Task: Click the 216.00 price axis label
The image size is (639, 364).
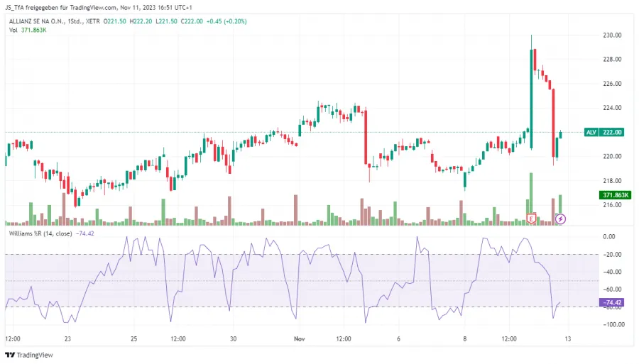Action: [x=612, y=205]
